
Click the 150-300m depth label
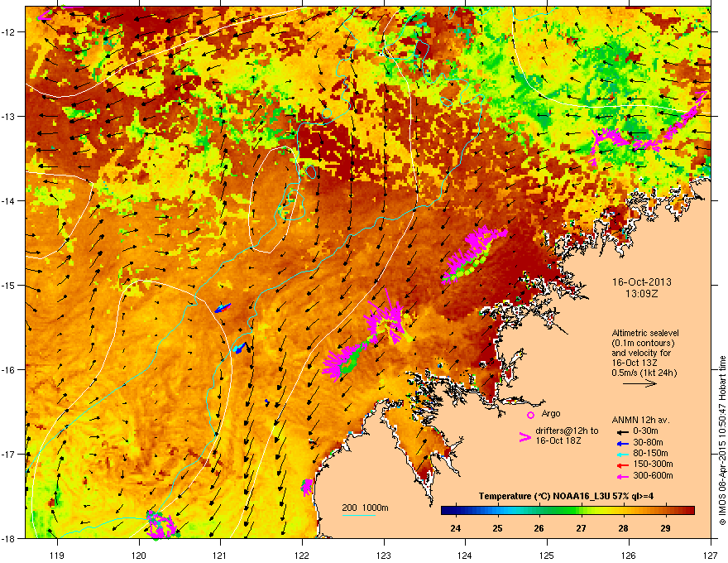pos(653,464)
